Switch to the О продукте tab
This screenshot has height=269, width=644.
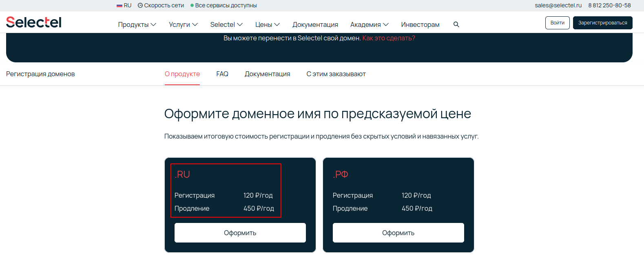pyautogui.click(x=182, y=74)
